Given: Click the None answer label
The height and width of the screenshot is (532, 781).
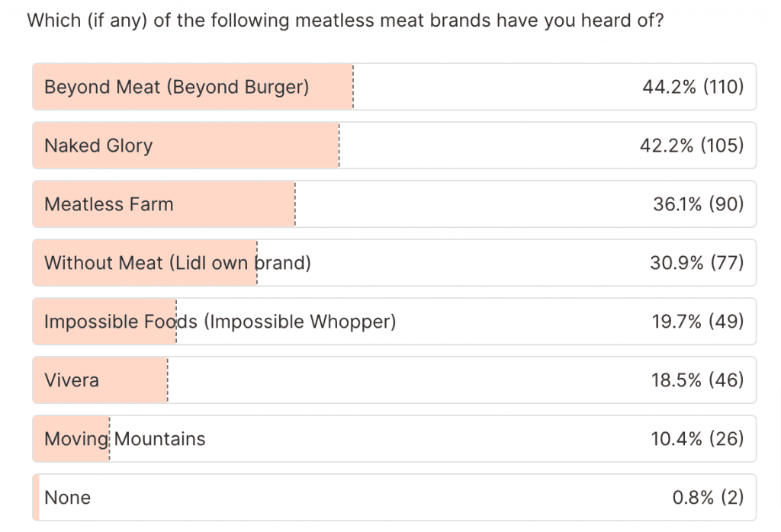Looking at the screenshot, I should click(x=68, y=498).
